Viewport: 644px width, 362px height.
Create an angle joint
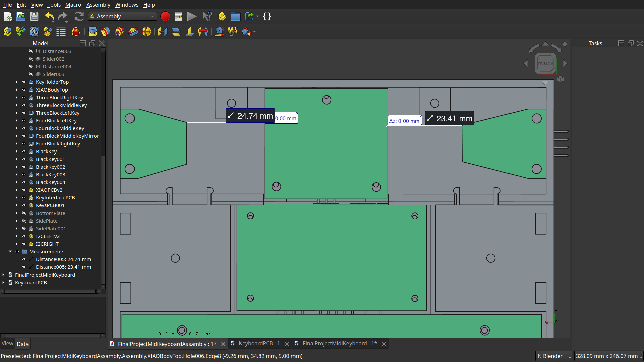point(203,32)
